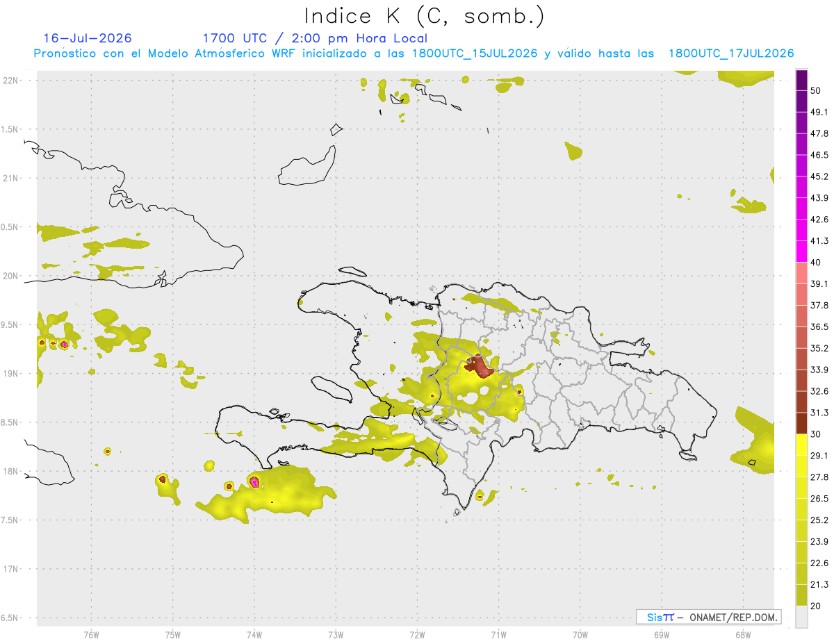
Task: Click the "70W" longitude label
Action: point(580,635)
